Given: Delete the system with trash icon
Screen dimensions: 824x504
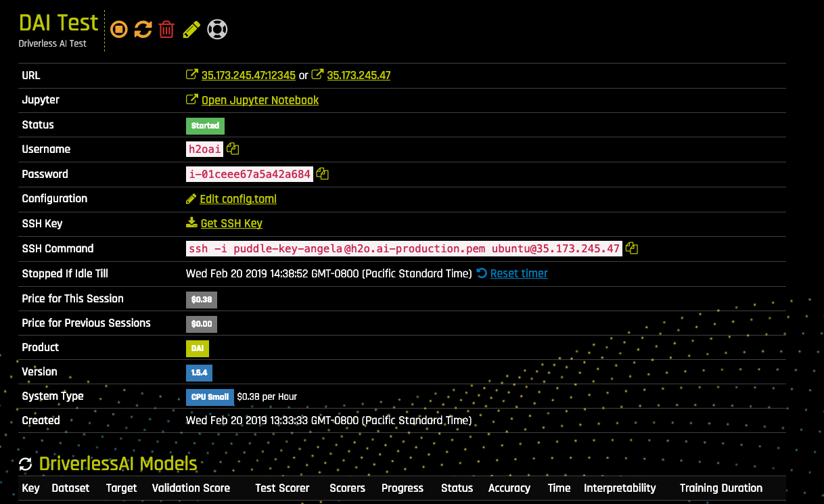Looking at the screenshot, I should tap(166, 29).
